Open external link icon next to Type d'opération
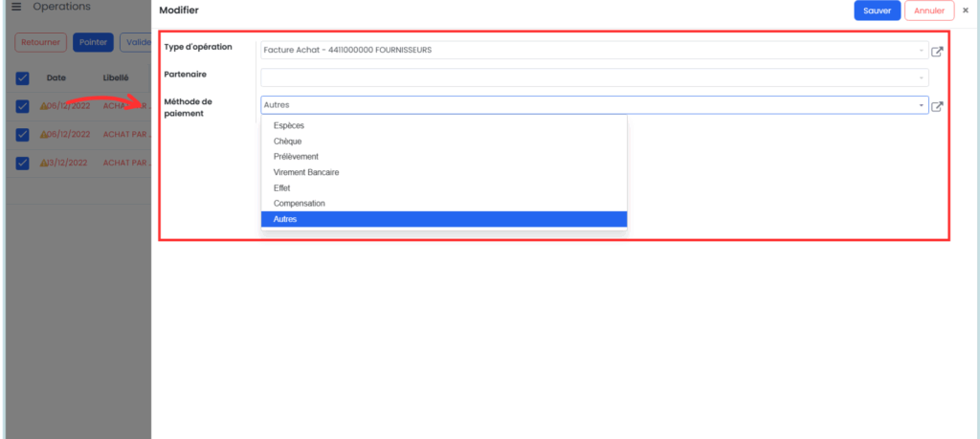 937,52
